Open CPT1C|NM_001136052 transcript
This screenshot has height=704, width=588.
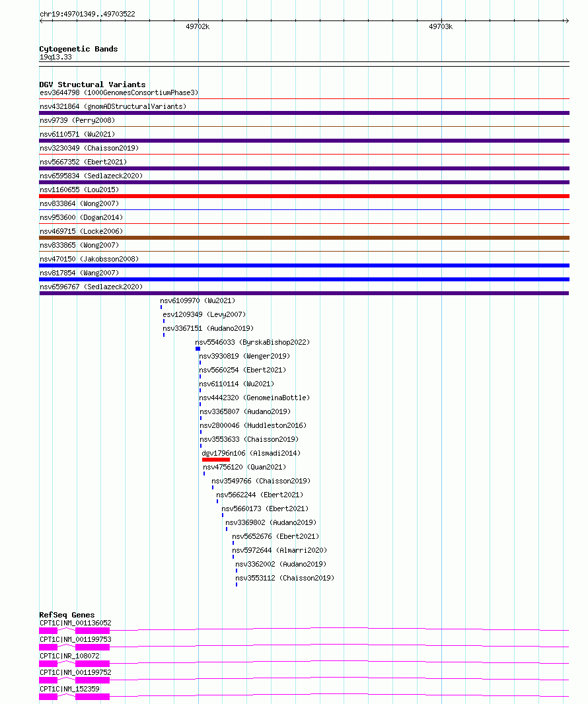tap(75, 623)
